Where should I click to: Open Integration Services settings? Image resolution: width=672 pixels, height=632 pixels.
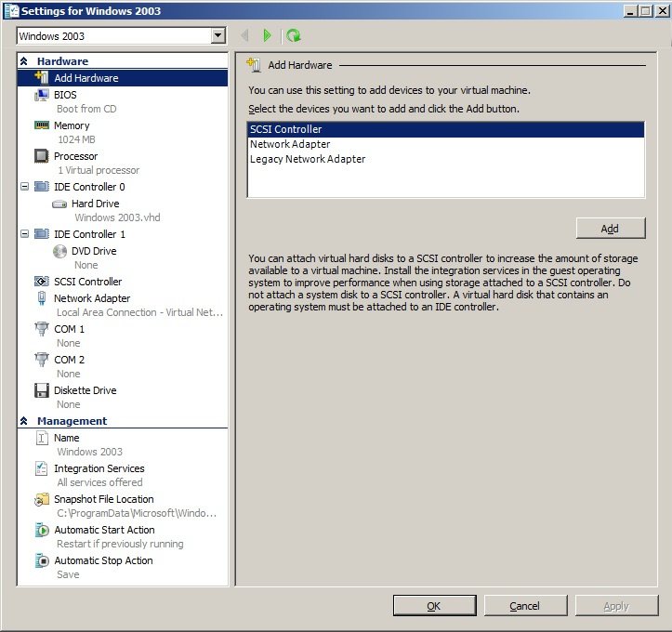pos(99,468)
